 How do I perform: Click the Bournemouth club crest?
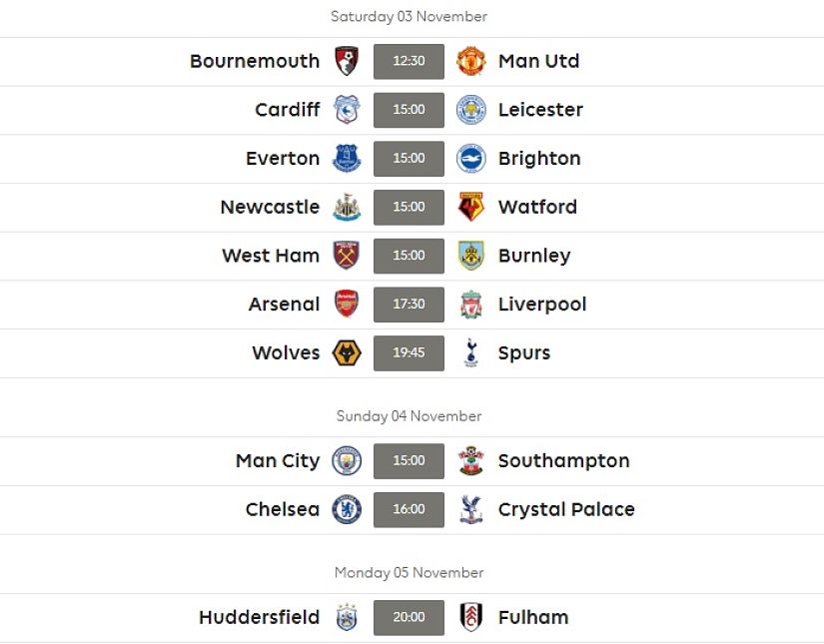[347, 62]
